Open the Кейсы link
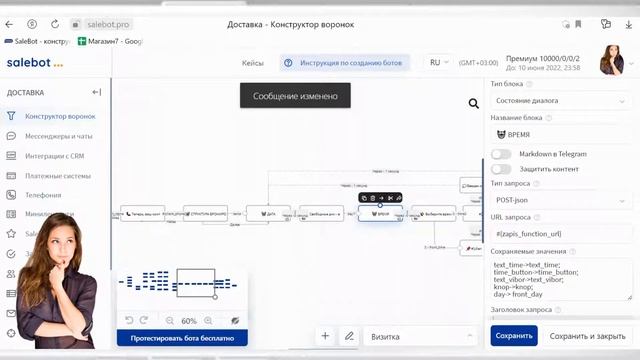The height and width of the screenshot is (360, 640). 253,63
